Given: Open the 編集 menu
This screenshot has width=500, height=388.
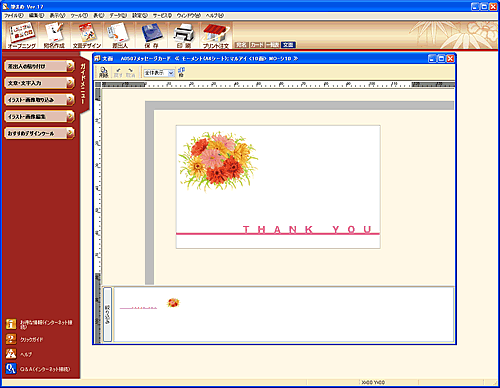Looking at the screenshot, I should [x=36, y=15].
